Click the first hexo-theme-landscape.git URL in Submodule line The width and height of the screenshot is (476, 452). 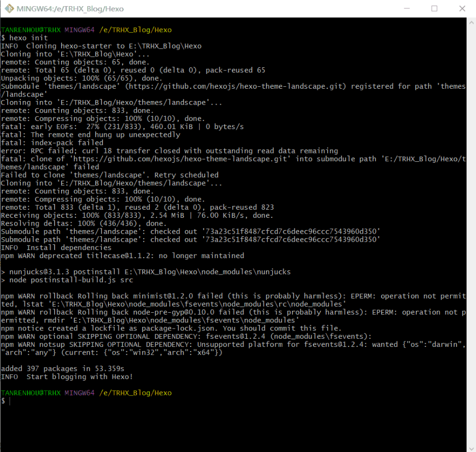tap(235, 86)
